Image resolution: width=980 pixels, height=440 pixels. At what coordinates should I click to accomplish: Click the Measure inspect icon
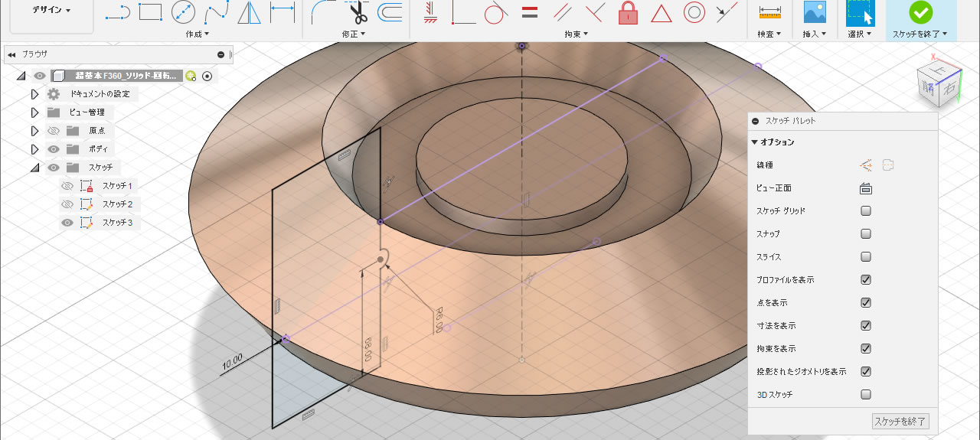769,12
